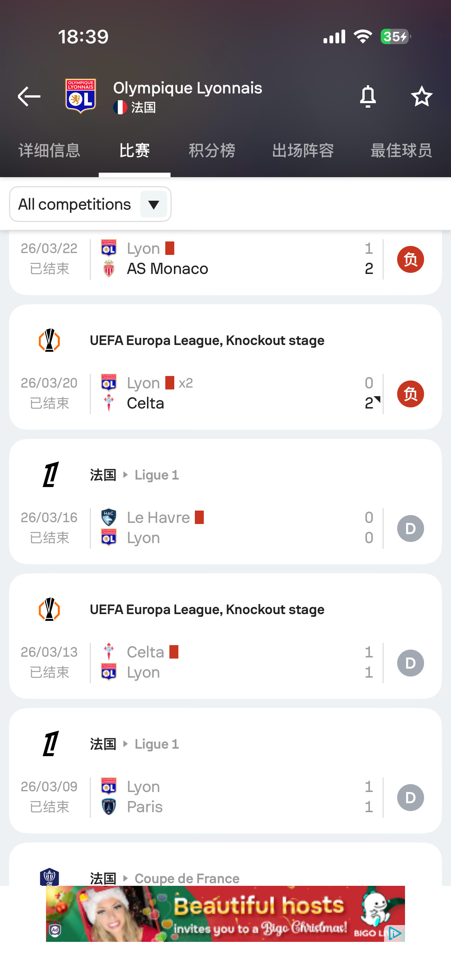Screen dimensions: 451x980
Task: Tap the Coupe de France logo
Action: (x=49, y=877)
